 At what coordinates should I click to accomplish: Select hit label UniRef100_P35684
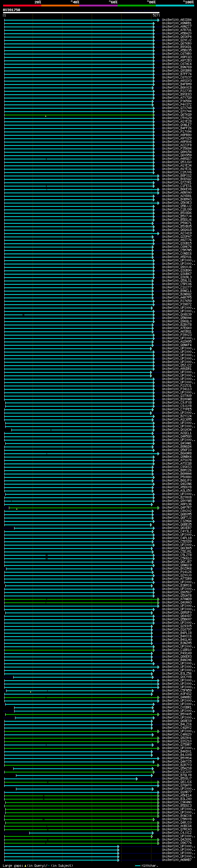pyautogui.click(x=177, y=149)
